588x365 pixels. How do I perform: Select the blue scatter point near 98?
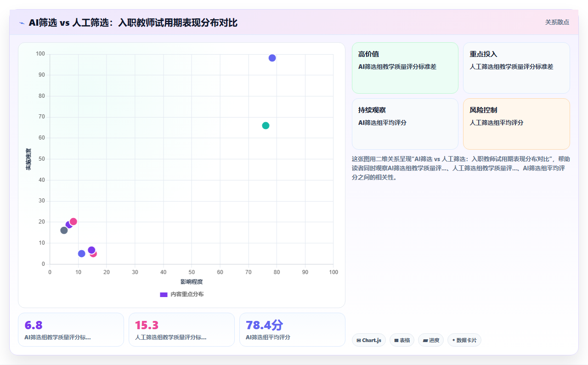pos(272,58)
